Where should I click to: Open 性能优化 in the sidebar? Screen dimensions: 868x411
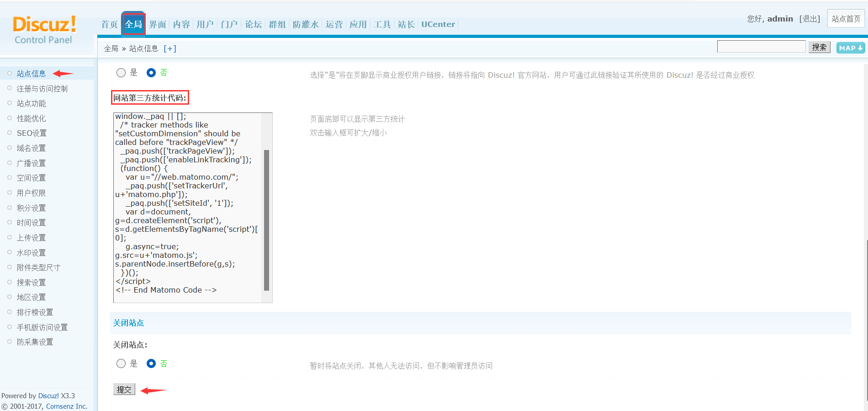pyautogui.click(x=32, y=118)
